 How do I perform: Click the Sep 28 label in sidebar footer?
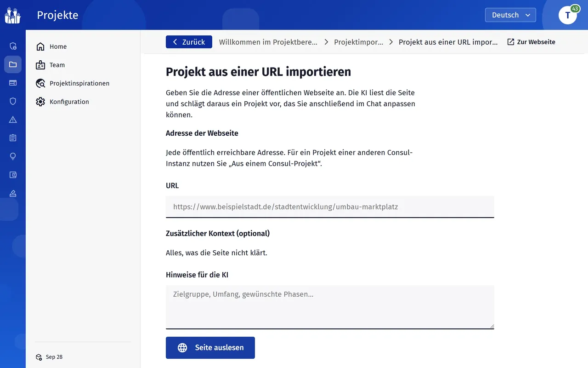point(54,357)
